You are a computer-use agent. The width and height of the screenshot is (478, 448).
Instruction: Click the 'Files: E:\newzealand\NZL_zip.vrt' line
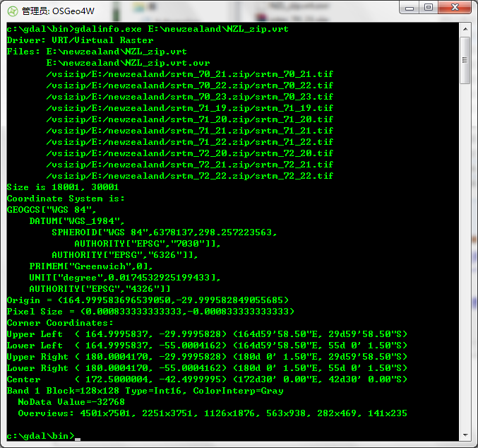tap(97, 52)
